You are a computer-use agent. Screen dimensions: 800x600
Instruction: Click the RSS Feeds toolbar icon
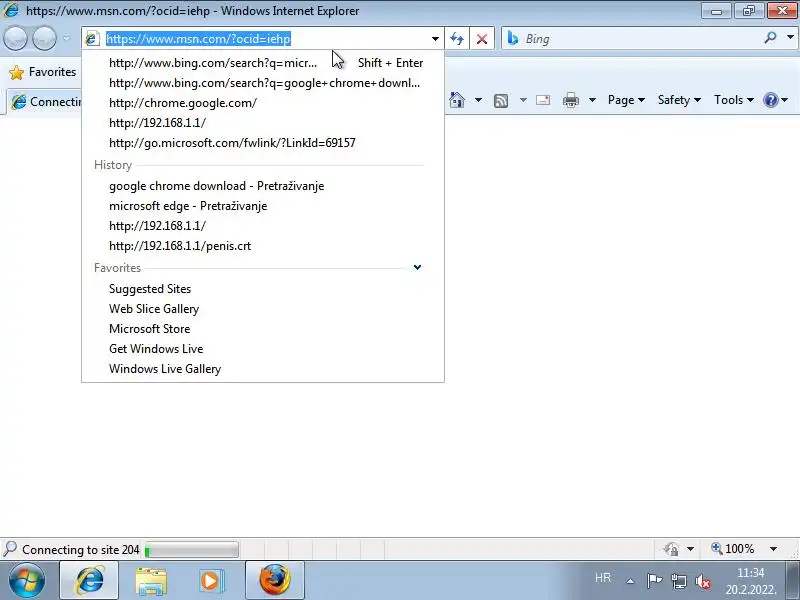click(x=501, y=101)
